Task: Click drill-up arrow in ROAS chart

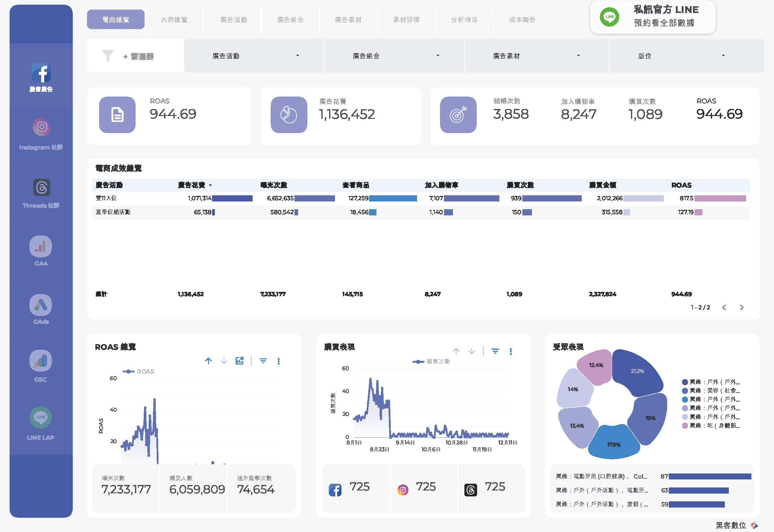Action: click(208, 361)
